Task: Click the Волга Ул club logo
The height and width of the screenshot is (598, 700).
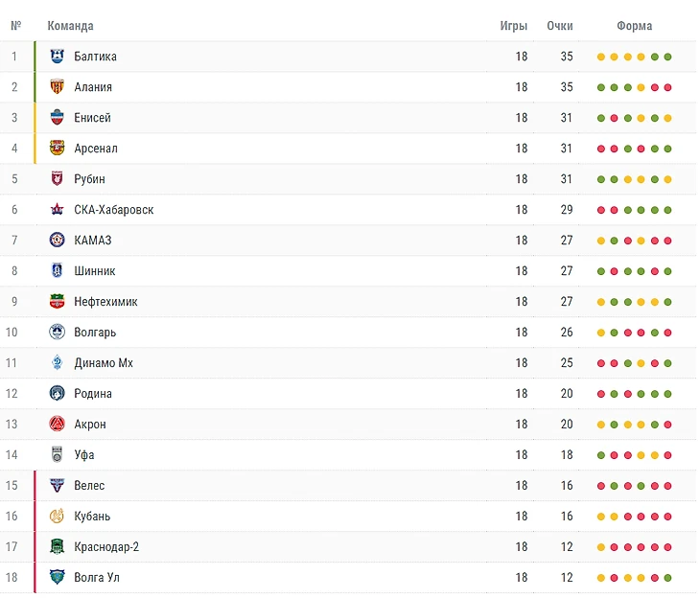Action: pyautogui.click(x=57, y=578)
